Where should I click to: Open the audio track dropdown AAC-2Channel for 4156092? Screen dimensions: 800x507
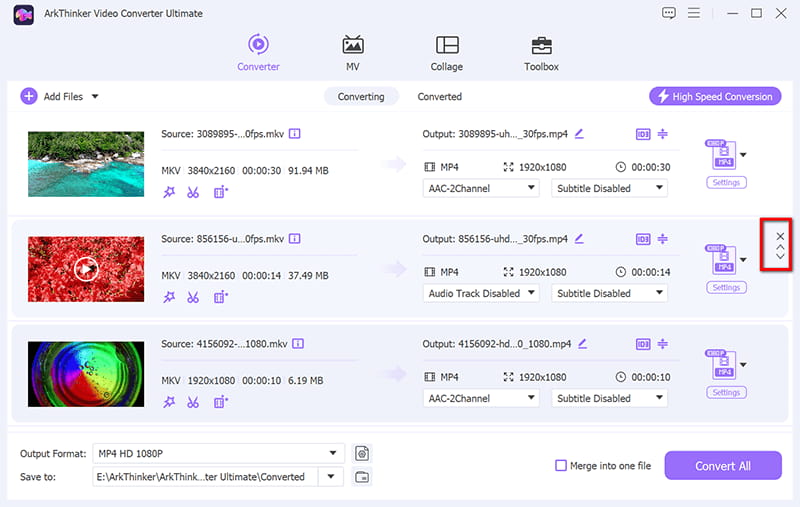pos(481,398)
